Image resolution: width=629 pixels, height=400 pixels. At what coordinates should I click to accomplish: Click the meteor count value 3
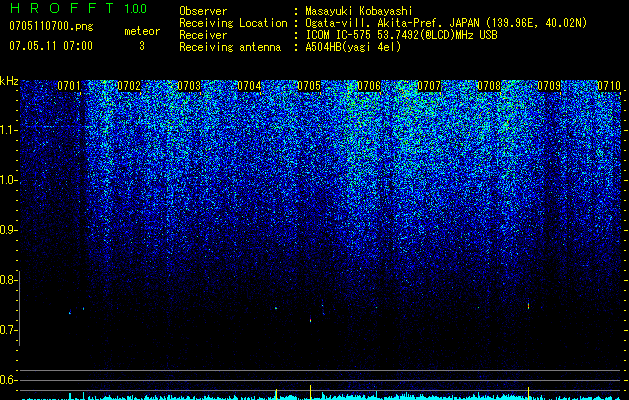coord(142,46)
